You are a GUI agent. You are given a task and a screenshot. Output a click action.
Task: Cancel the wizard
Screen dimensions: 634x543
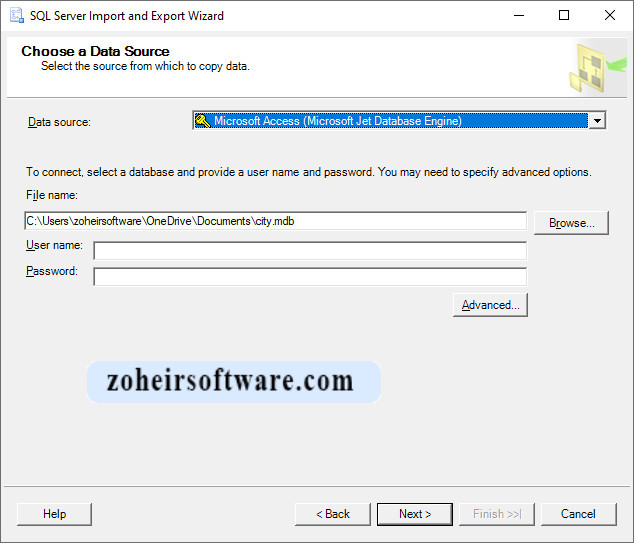click(578, 514)
